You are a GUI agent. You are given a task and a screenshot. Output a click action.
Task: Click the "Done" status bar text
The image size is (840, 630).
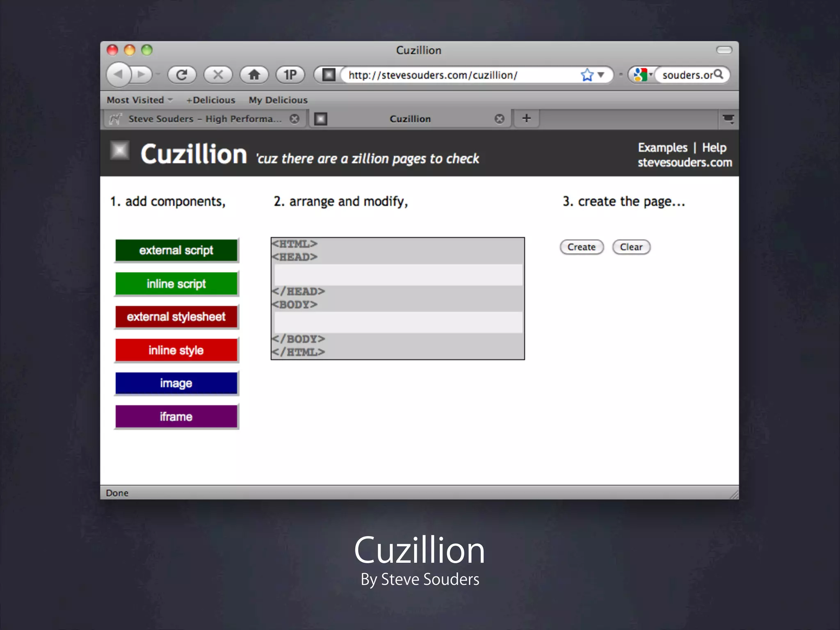[x=117, y=493]
